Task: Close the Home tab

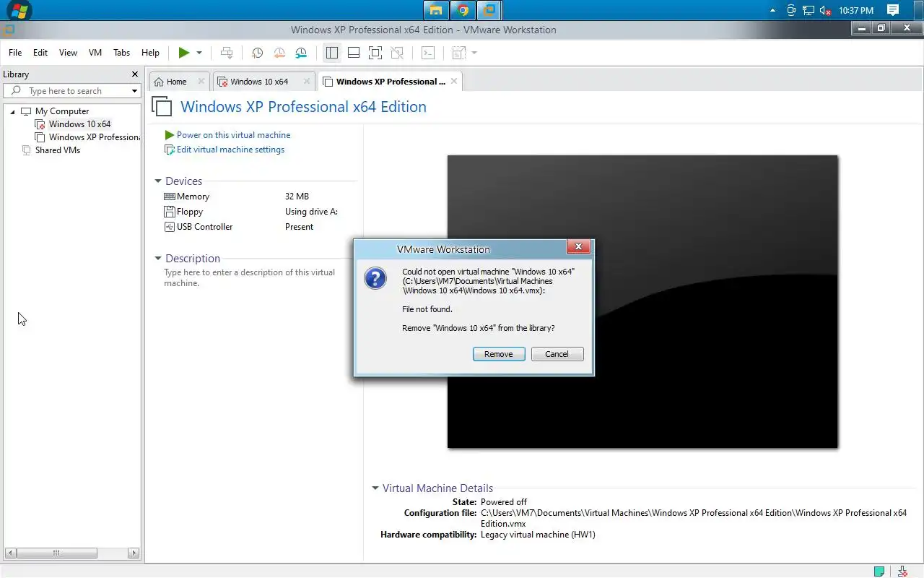Action: 201,81
